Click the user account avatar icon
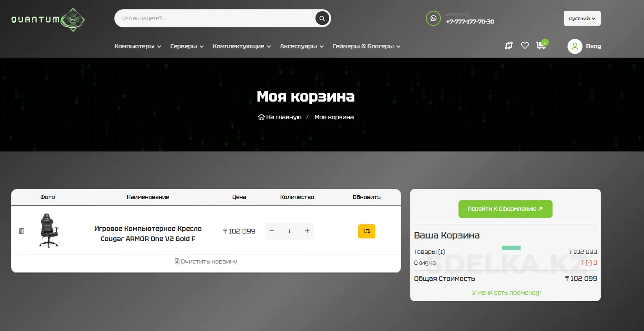 coord(575,46)
